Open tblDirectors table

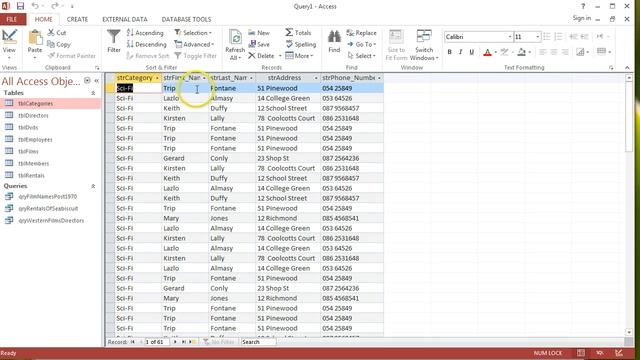click(51, 116)
